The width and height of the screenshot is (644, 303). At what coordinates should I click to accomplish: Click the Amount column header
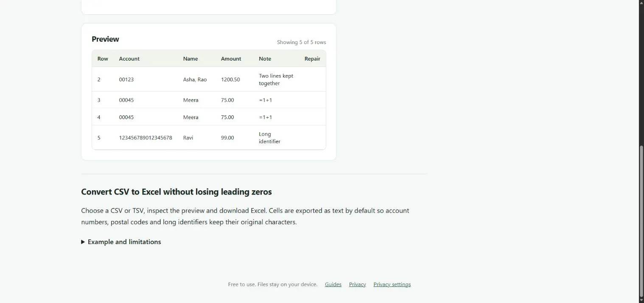coord(231,59)
